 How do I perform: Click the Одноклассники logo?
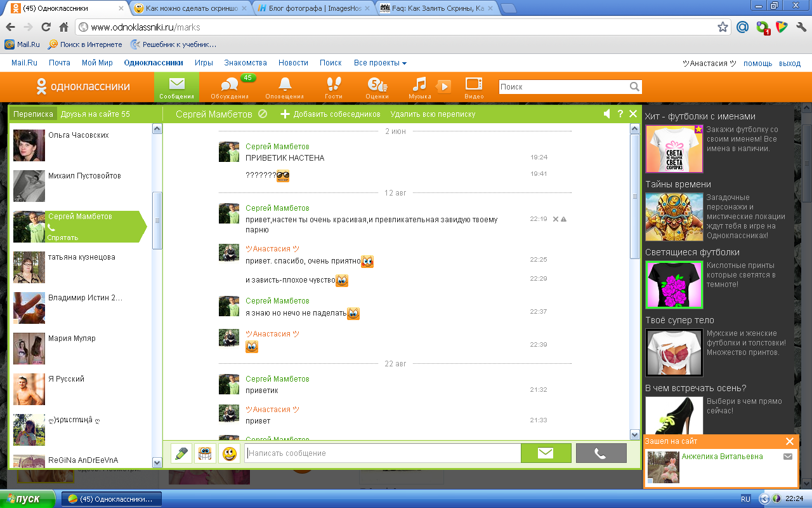82,86
